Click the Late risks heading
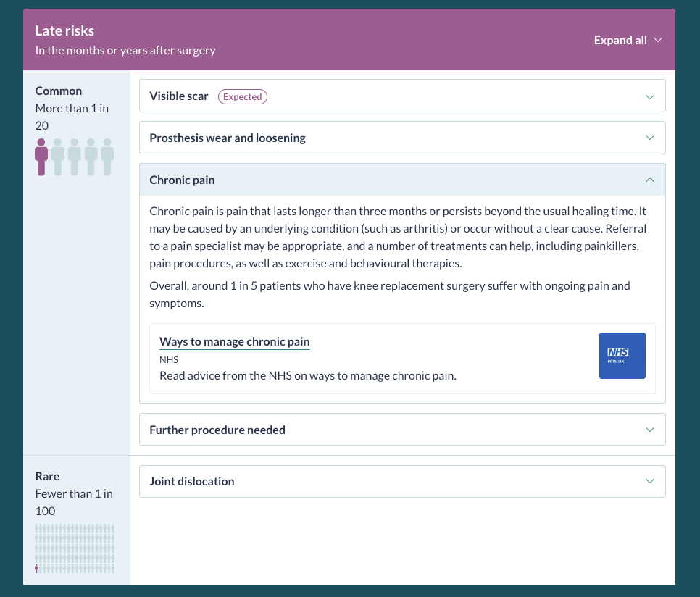The height and width of the screenshot is (597, 700). (x=64, y=31)
